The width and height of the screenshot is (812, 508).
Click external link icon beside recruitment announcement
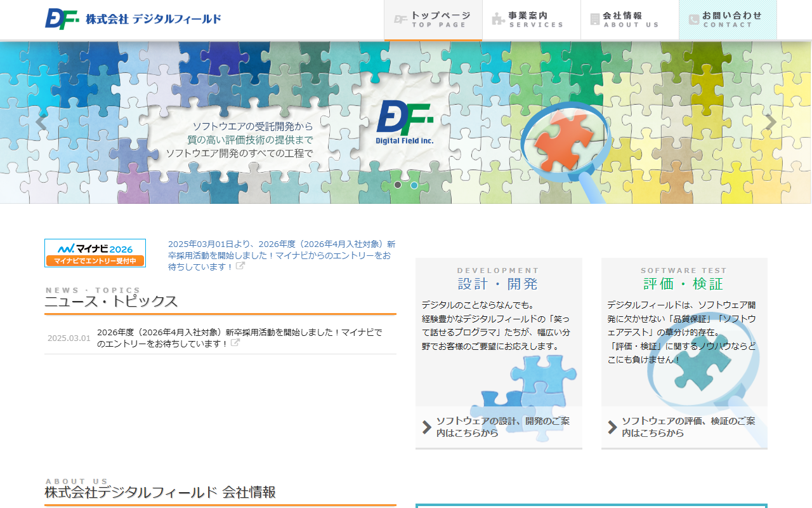pyautogui.click(x=240, y=266)
